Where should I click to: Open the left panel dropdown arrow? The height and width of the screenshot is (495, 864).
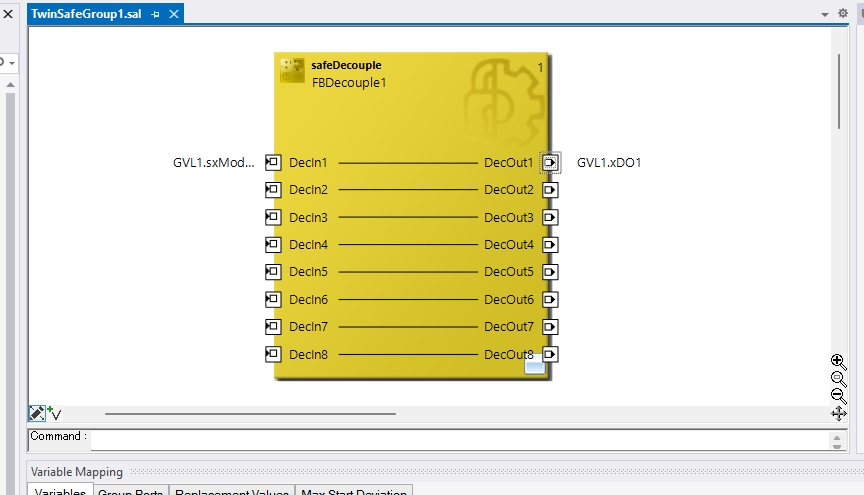[x=12, y=63]
